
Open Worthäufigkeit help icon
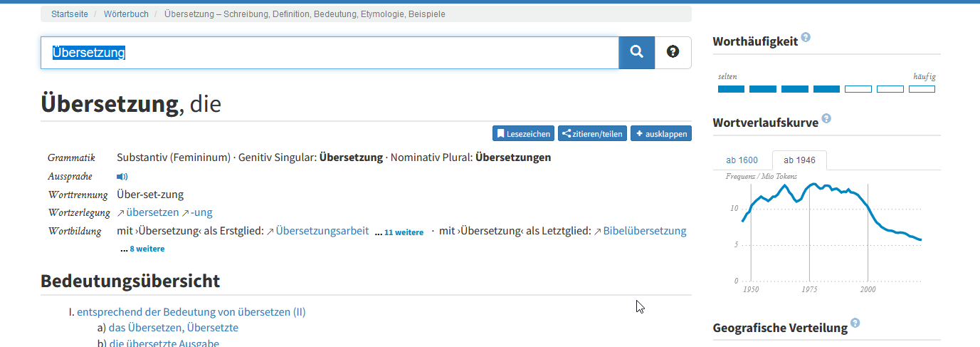click(806, 37)
